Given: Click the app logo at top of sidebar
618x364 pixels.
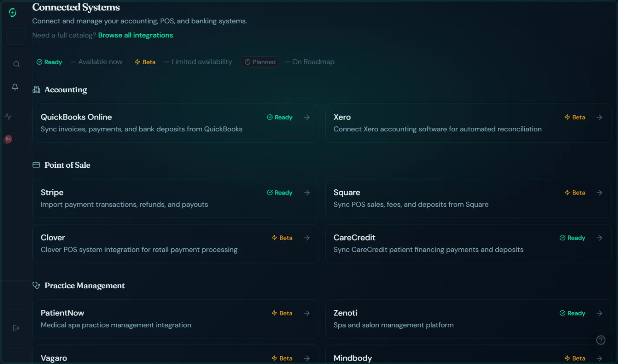Looking at the screenshot, I should 13,12.
